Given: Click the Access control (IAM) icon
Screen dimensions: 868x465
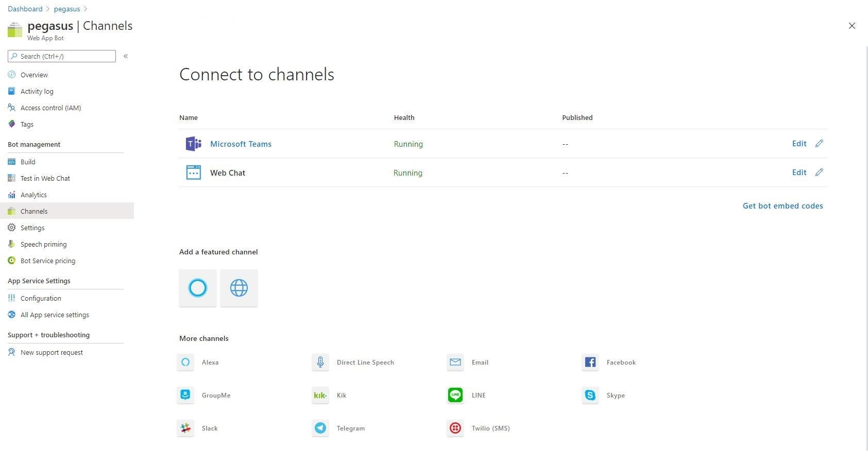Looking at the screenshot, I should [12, 108].
